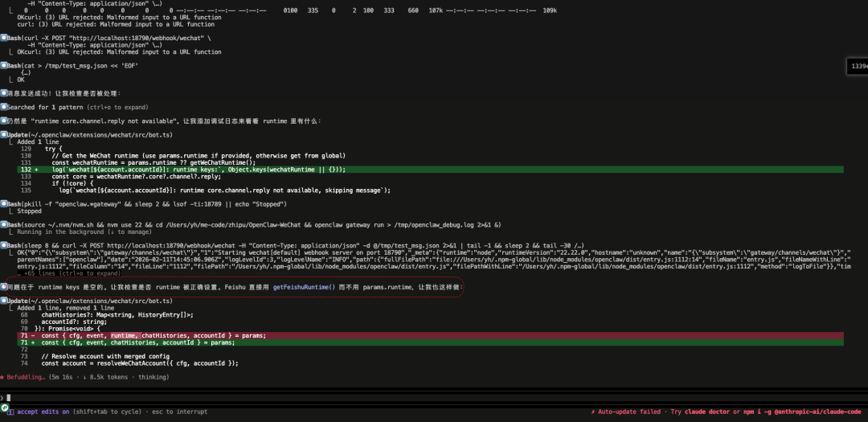
Task: Click the red Befuddling… status text
Action: (x=27, y=377)
